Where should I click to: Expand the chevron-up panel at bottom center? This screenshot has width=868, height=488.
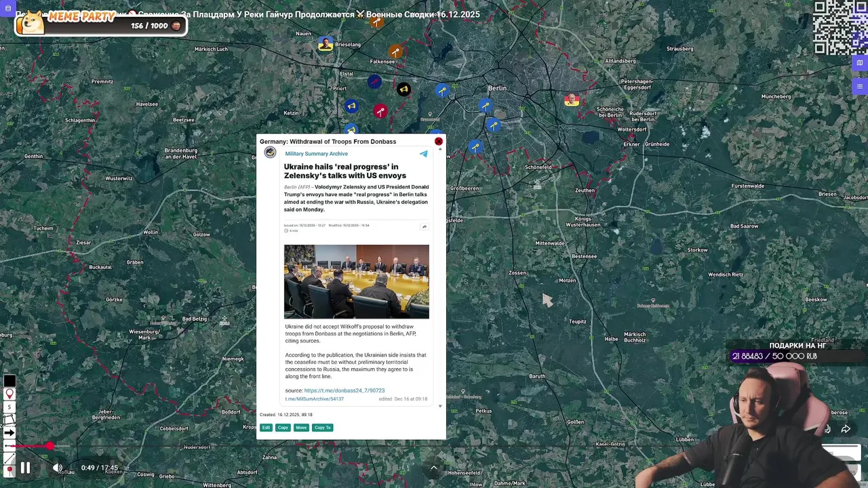[x=434, y=468]
